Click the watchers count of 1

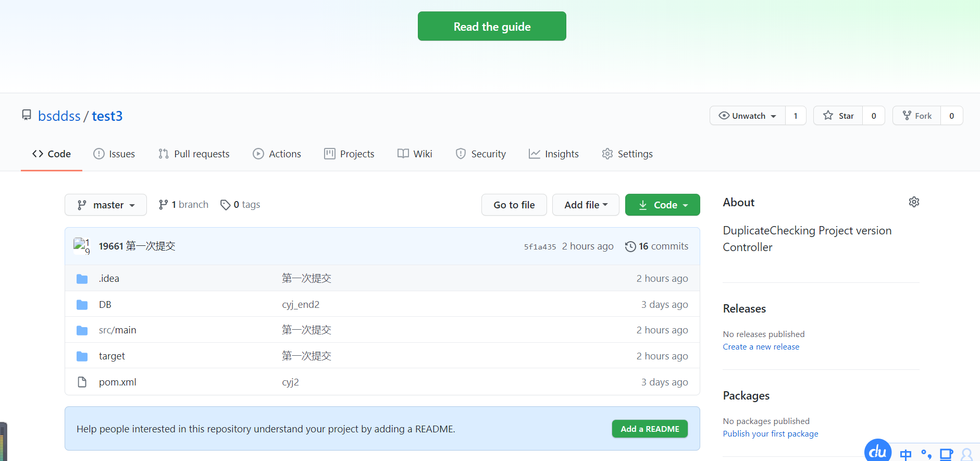pos(796,116)
